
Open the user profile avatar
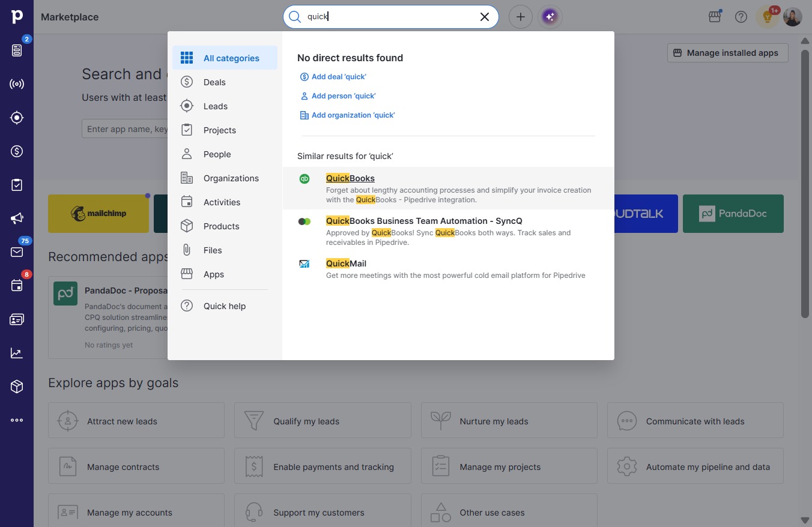tap(793, 17)
